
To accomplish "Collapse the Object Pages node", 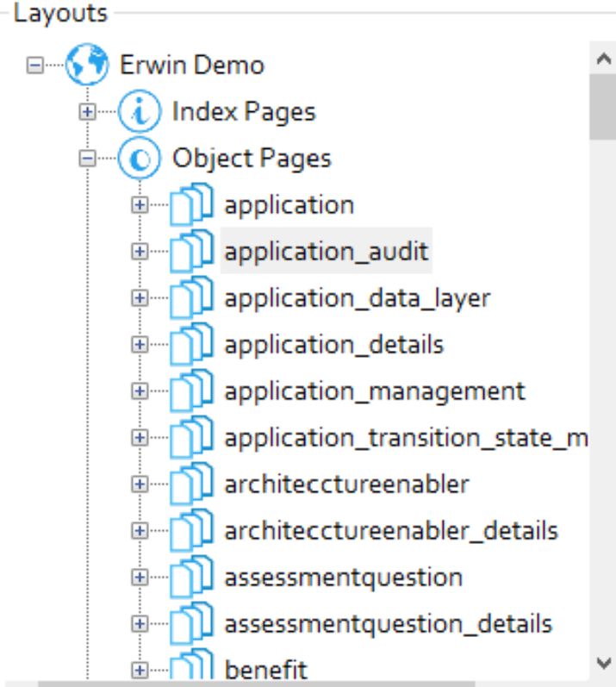I will (x=87, y=158).
